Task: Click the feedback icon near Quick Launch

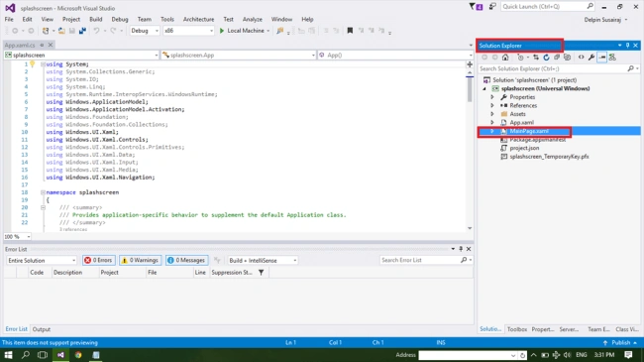Action: 492,7
